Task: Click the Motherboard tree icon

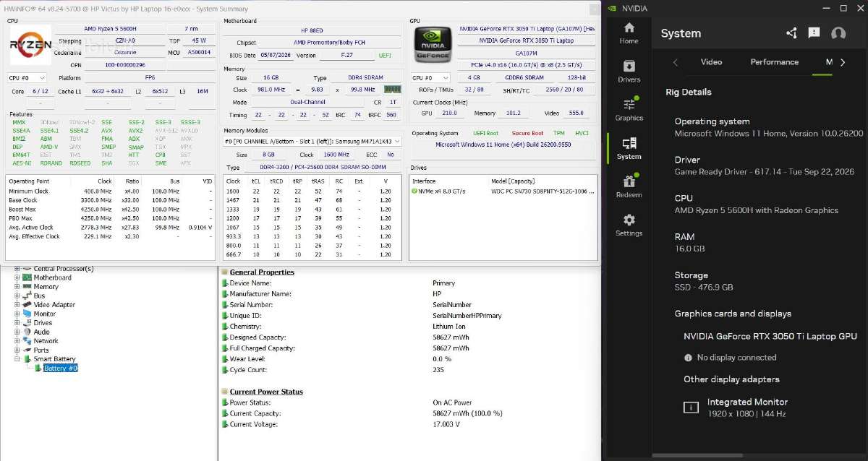Action: pyautogui.click(x=27, y=277)
